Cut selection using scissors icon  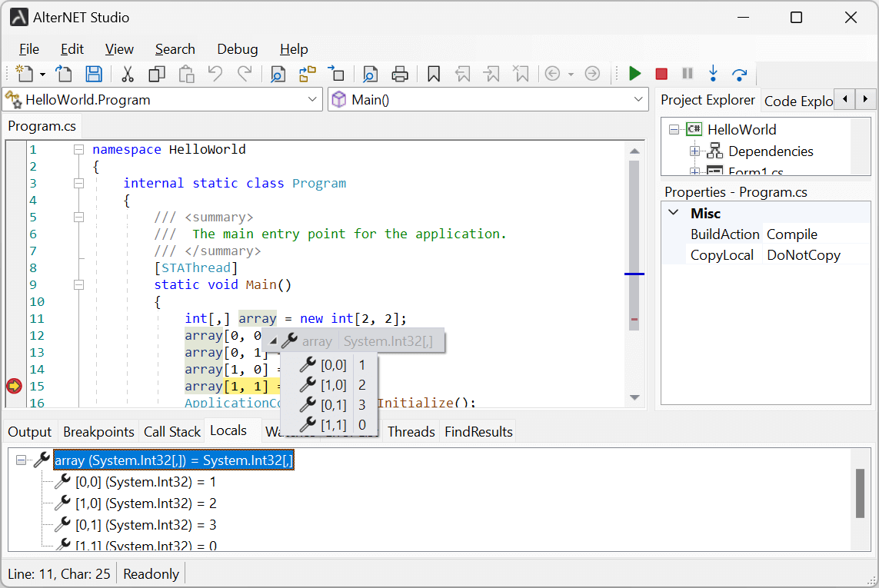(x=127, y=74)
